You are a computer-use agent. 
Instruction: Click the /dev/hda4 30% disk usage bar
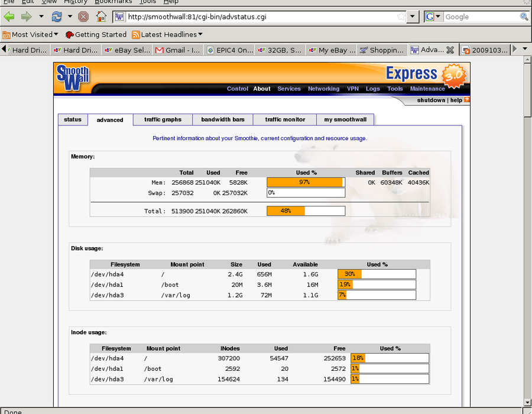pyautogui.click(x=377, y=274)
